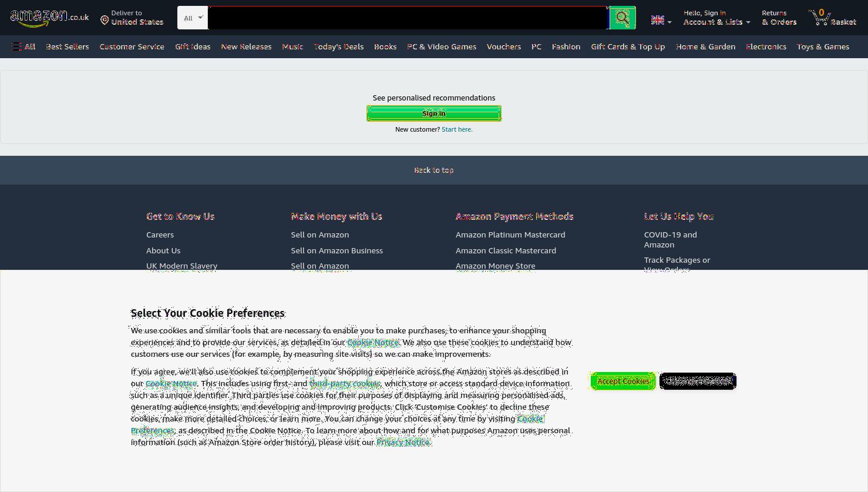
Task: Browse the Books section
Action: (x=385, y=46)
